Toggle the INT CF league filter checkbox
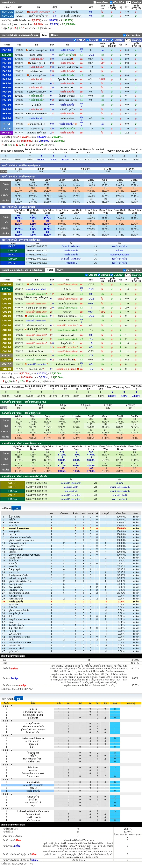Screen dimensions: 142x868 [x=100, y=40]
